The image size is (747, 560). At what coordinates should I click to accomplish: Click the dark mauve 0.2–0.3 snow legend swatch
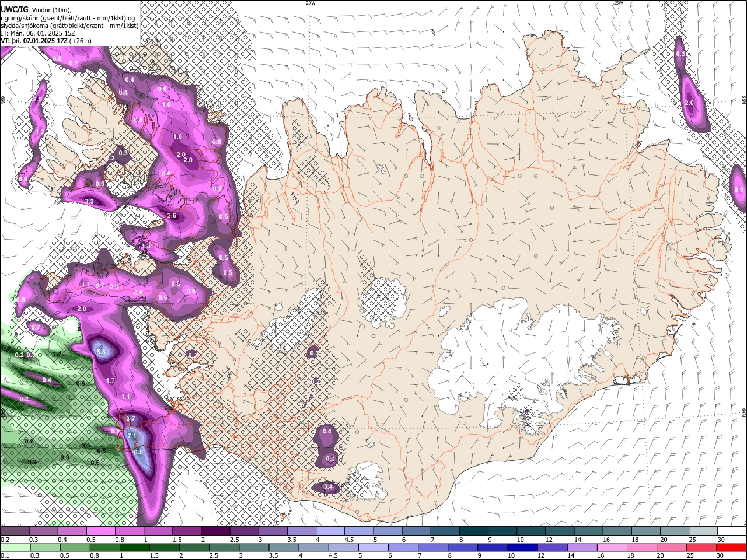(15, 531)
